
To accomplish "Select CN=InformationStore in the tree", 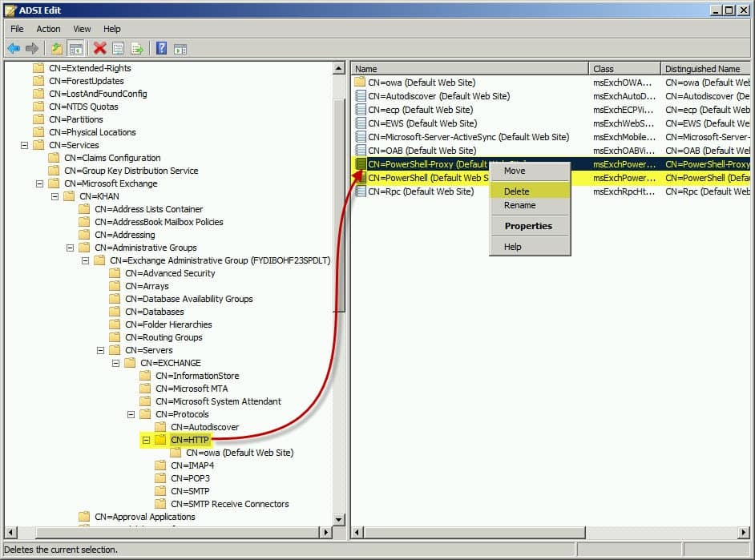I will click(197, 376).
